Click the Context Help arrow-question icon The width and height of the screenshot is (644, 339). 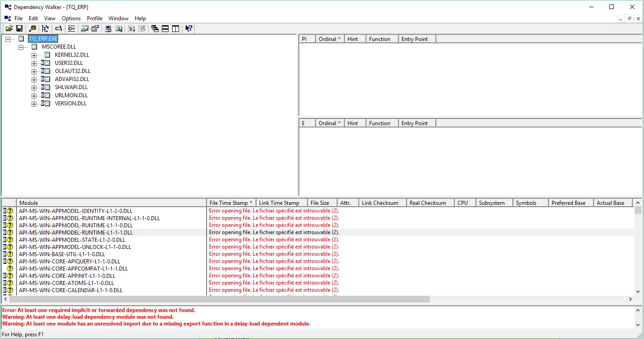tap(189, 28)
